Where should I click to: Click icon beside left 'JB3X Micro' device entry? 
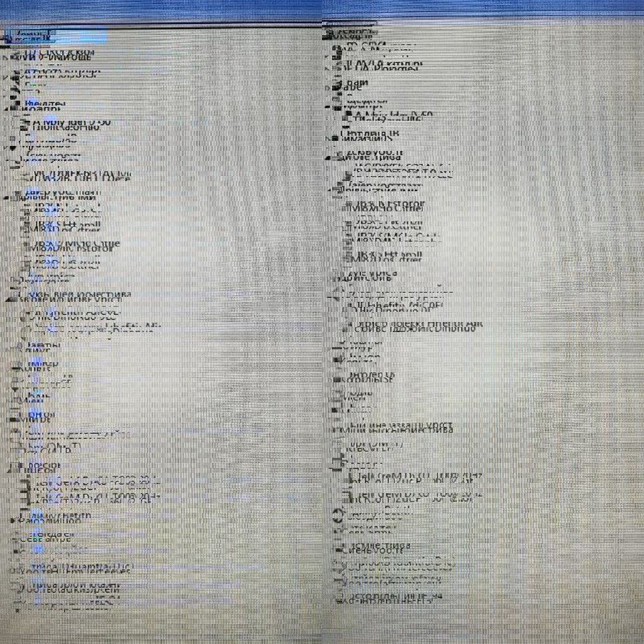coord(25,245)
